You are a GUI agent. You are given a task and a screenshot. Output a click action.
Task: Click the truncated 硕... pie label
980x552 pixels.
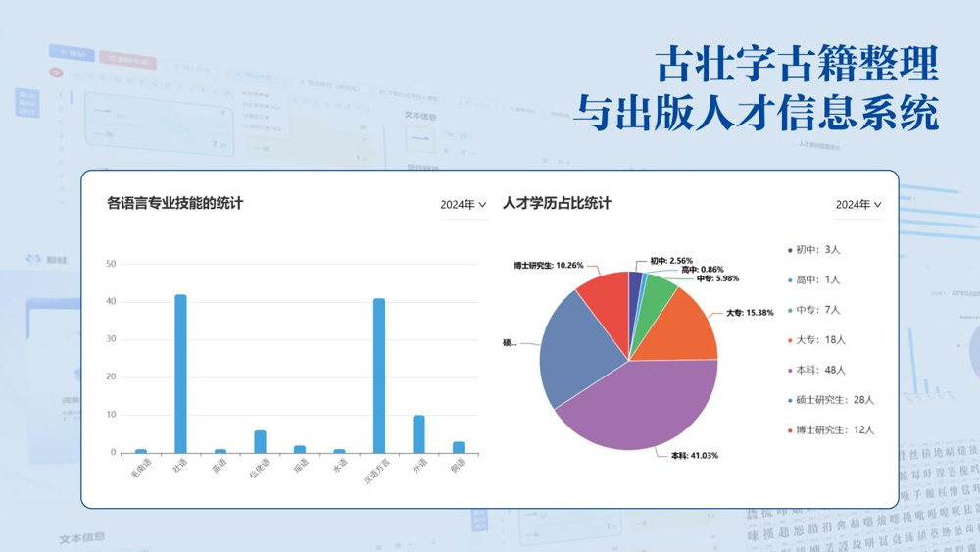(510, 342)
